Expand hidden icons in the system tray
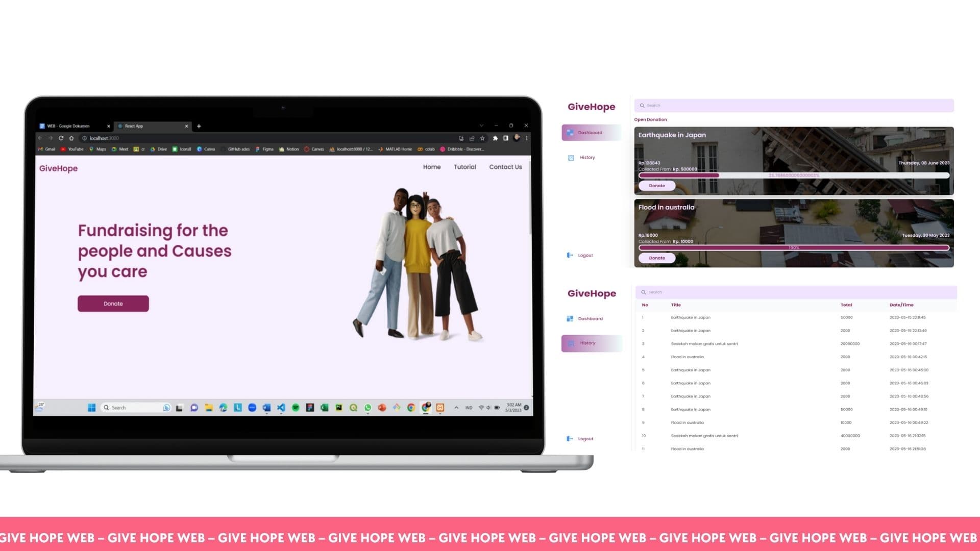The image size is (980, 551). pyautogui.click(x=456, y=407)
